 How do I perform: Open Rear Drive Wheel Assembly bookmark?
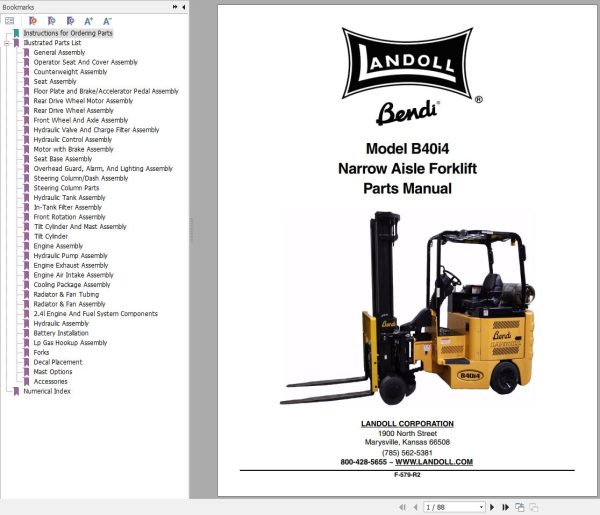[x=73, y=111]
